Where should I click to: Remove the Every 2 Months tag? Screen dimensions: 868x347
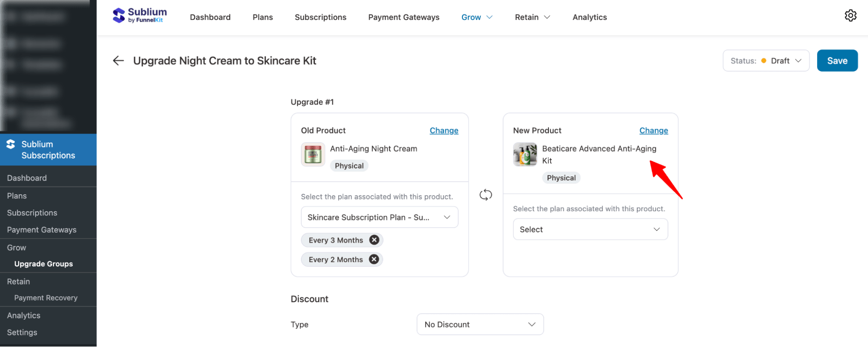(x=374, y=259)
